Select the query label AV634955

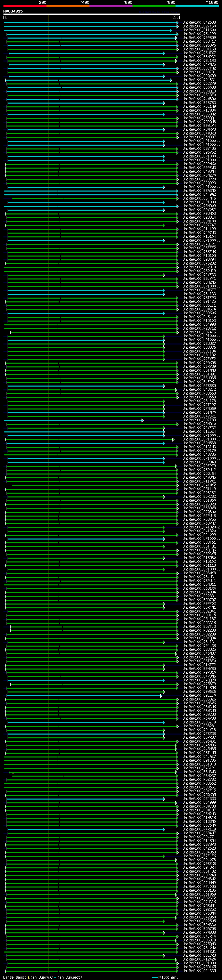click(13, 11)
